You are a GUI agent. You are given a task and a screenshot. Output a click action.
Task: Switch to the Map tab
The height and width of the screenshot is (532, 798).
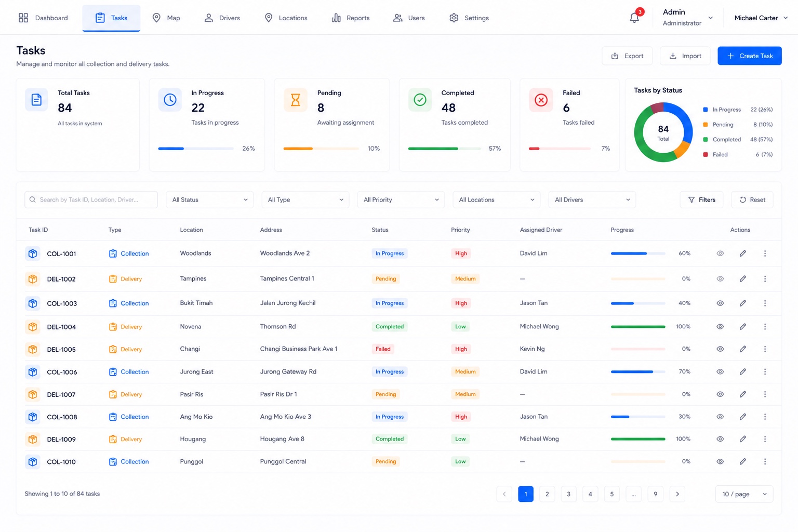click(x=166, y=18)
